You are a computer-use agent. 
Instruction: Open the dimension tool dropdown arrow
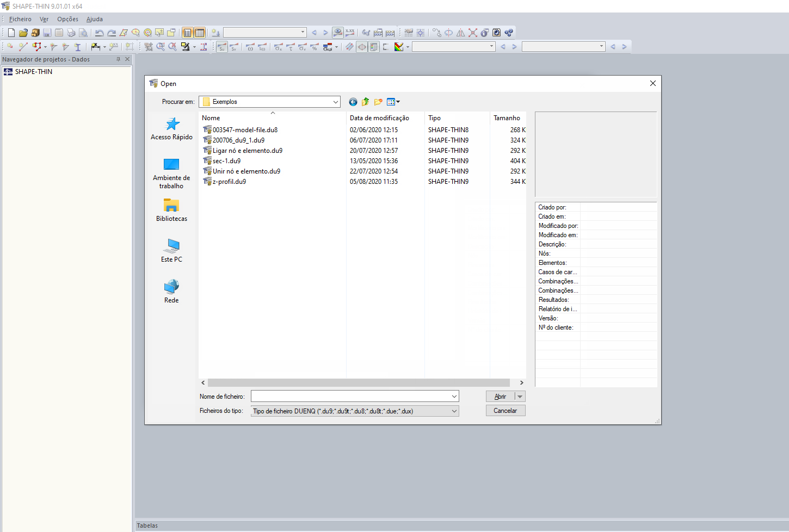coord(104,47)
